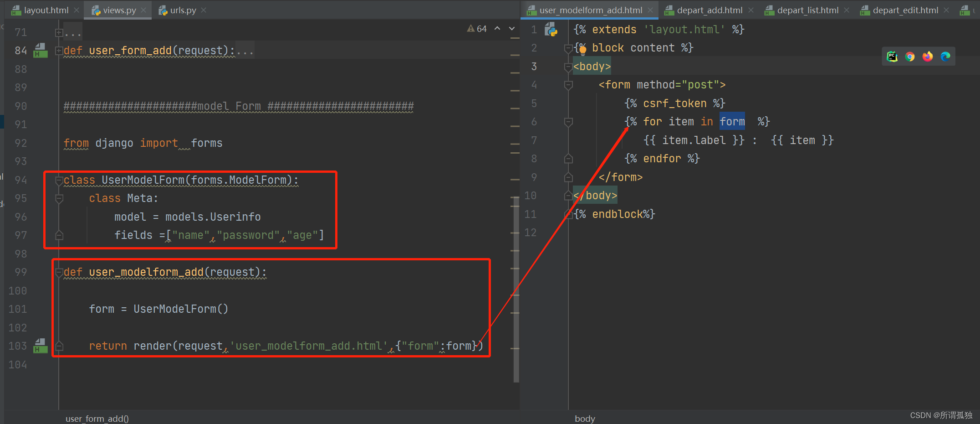Click 'forms' in the django import line
Screen dimensions: 980x424
point(207,143)
